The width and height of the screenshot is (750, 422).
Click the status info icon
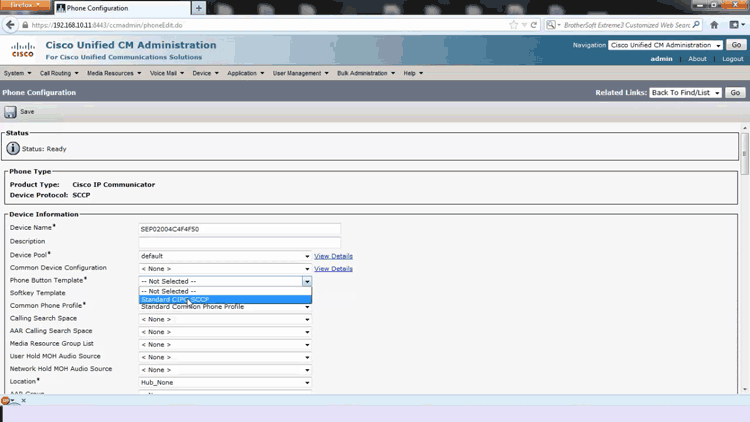click(x=13, y=149)
